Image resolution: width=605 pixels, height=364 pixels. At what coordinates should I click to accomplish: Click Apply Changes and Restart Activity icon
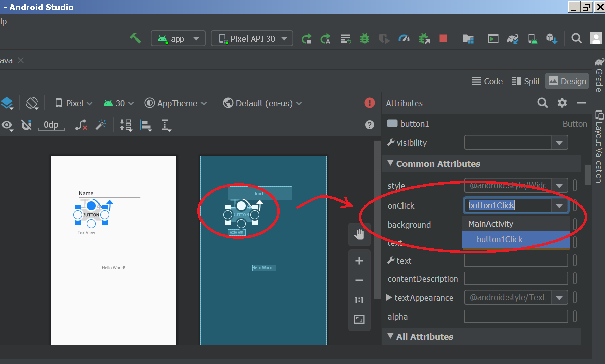pos(306,39)
